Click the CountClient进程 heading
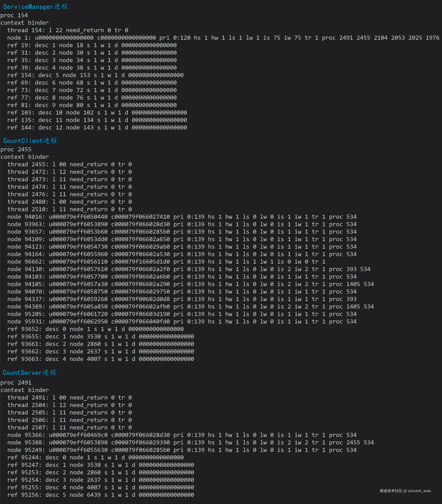This screenshot has width=442, height=504. tap(30, 141)
